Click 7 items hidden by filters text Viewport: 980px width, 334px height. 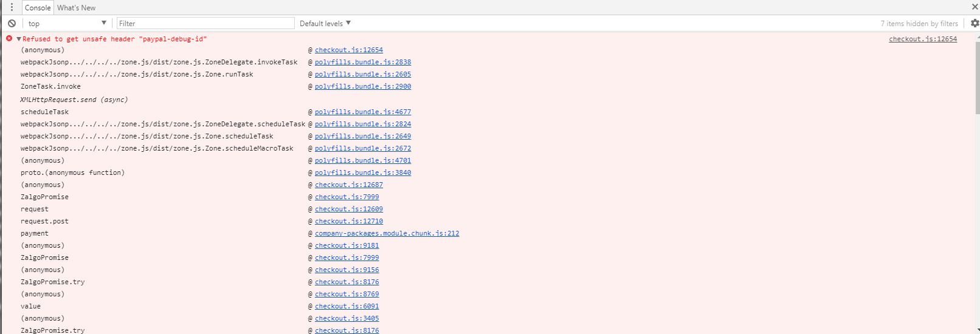[x=919, y=24]
